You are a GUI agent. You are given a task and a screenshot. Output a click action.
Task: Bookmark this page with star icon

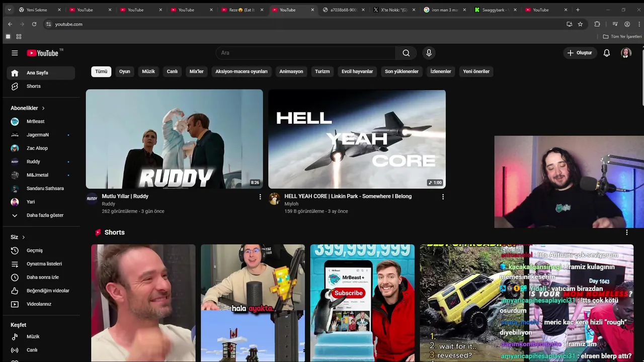point(580,24)
